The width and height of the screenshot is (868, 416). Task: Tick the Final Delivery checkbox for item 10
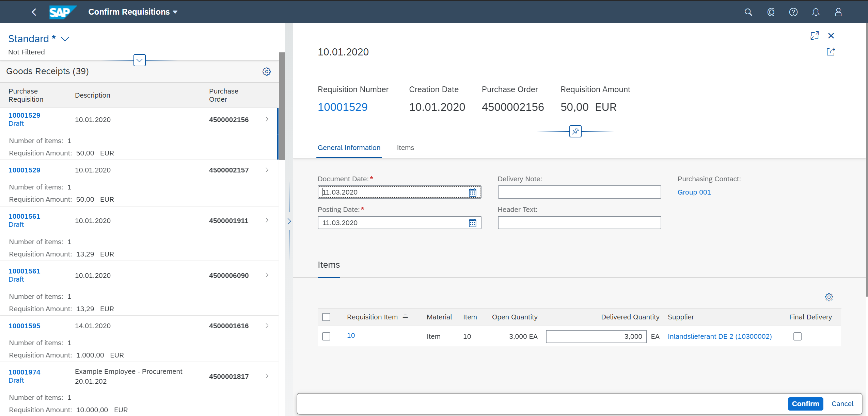click(797, 336)
